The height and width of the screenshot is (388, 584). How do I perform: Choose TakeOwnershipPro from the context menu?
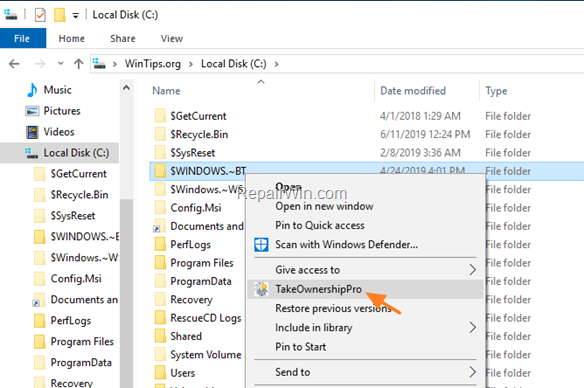[x=365, y=289]
